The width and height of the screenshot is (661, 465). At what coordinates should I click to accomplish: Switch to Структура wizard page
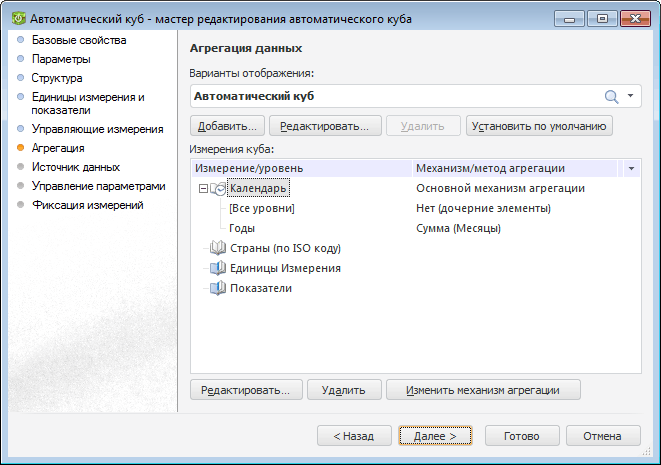click(x=57, y=77)
